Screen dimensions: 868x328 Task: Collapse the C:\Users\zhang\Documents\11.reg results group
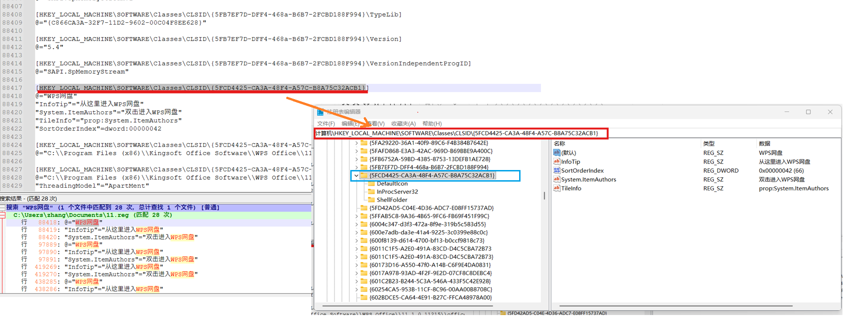coord(2,215)
